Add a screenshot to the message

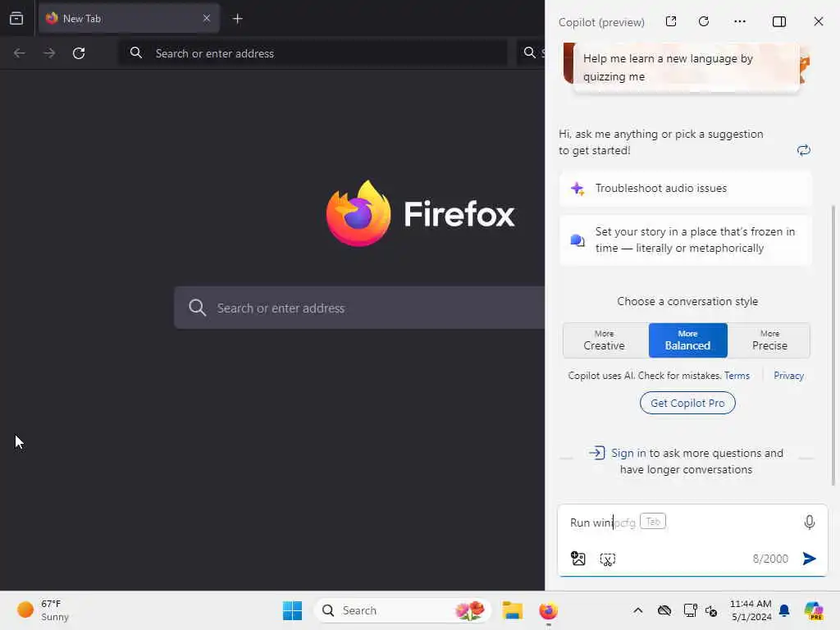[608, 559]
